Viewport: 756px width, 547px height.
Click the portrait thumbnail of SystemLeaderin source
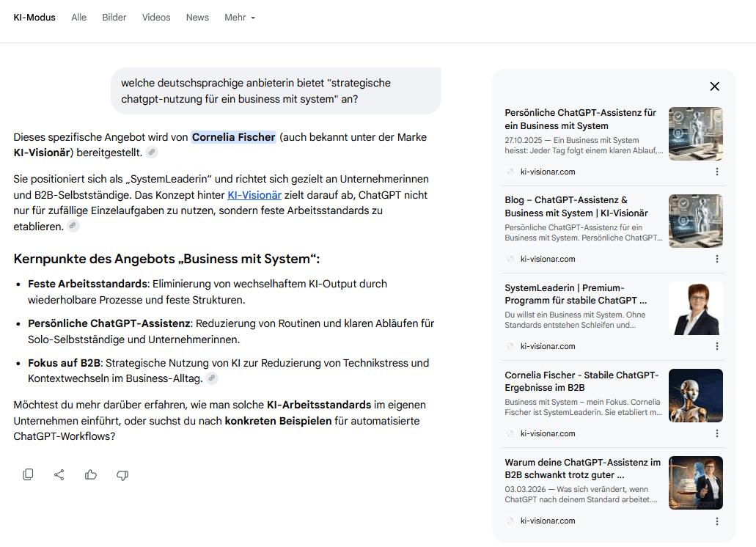pos(696,308)
